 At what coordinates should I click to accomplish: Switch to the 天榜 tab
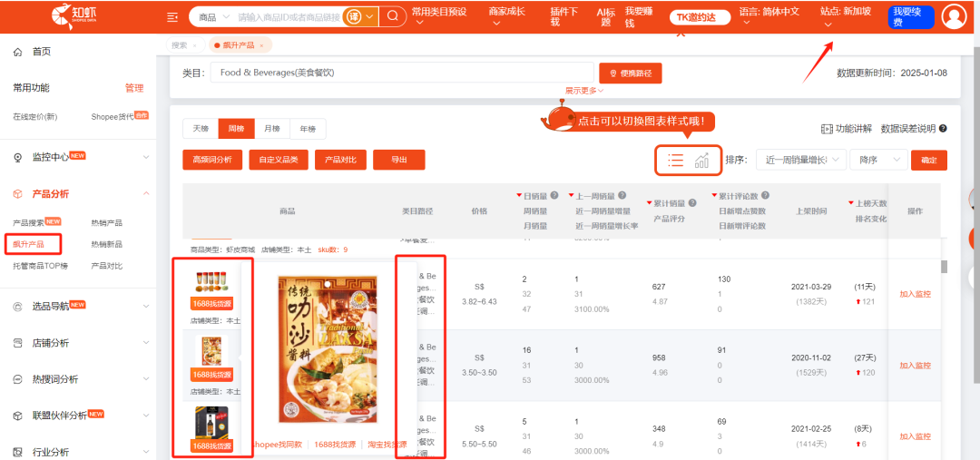pos(200,129)
